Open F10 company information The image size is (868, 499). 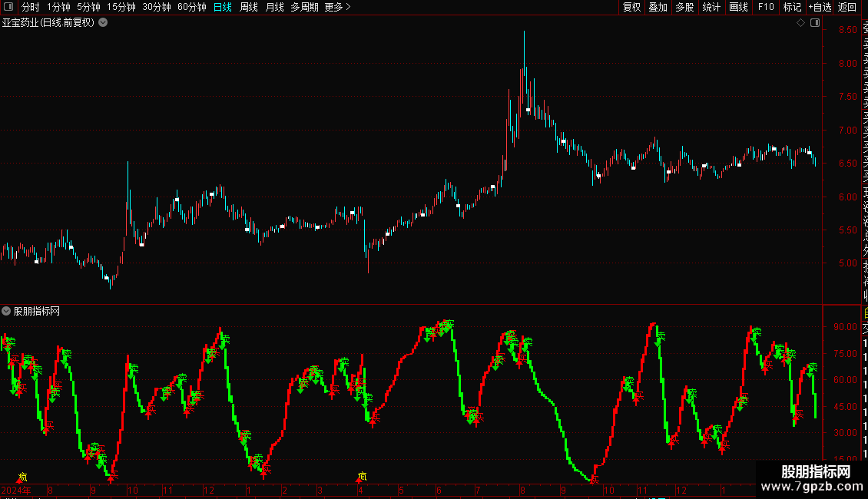(x=766, y=7)
